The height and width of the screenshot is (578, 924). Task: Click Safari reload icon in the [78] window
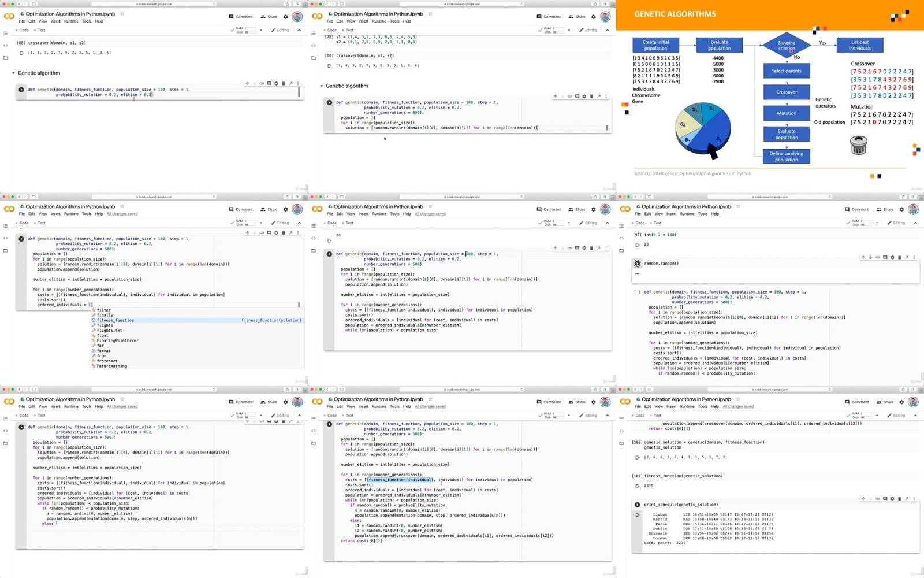click(x=521, y=4)
